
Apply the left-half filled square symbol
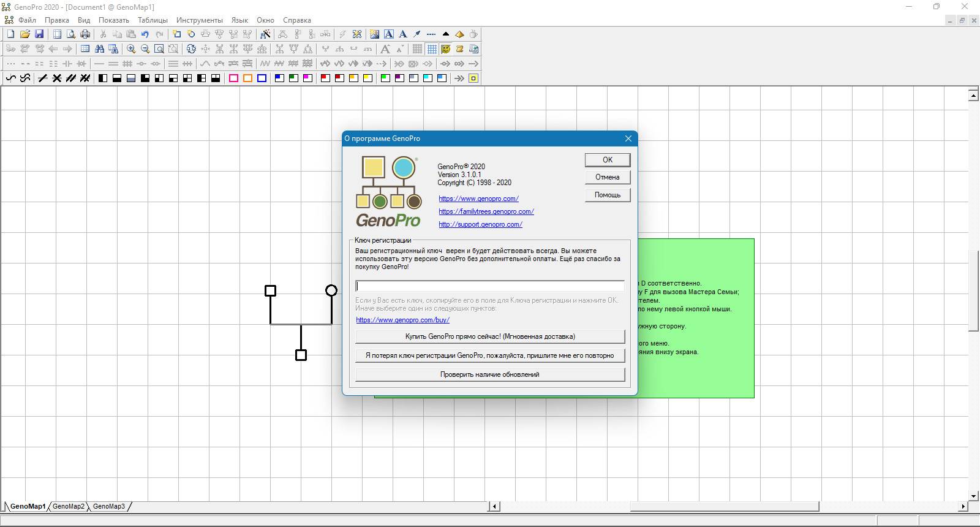pos(103,78)
